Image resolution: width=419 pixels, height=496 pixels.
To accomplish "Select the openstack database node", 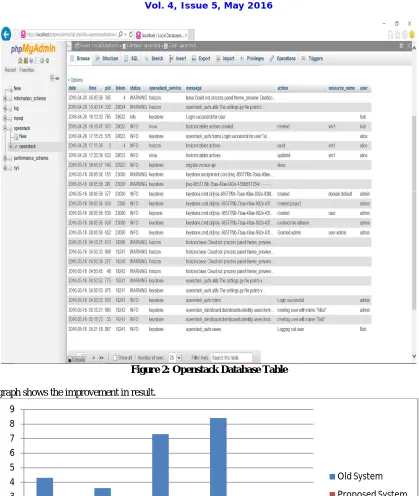I will tap(22, 128).
